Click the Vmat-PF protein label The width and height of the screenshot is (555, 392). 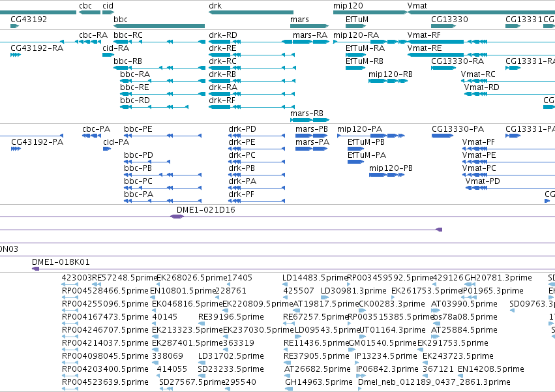479,142
